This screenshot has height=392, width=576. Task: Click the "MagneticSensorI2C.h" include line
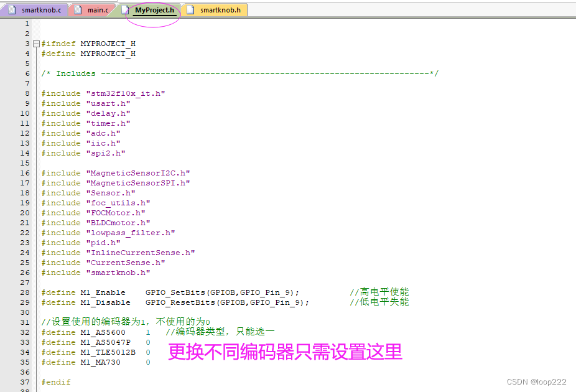(115, 173)
